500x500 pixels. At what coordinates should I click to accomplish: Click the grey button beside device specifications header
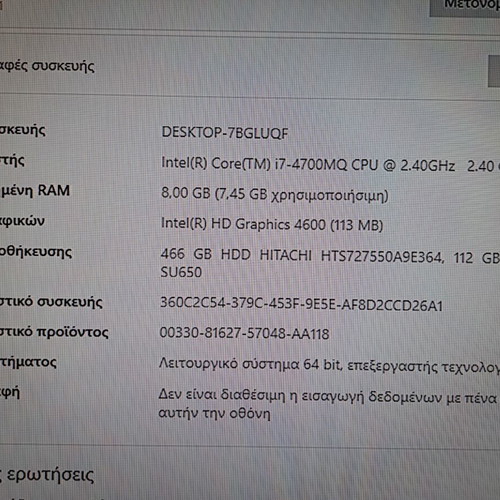pyautogui.click(x=494, y=71)
